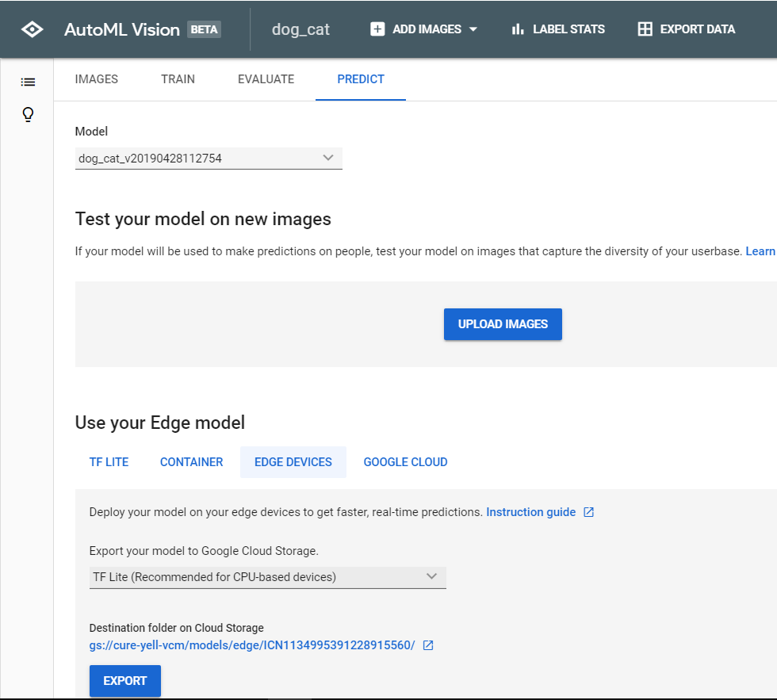Click the plus icon beside Add Images

pos(377,29)
